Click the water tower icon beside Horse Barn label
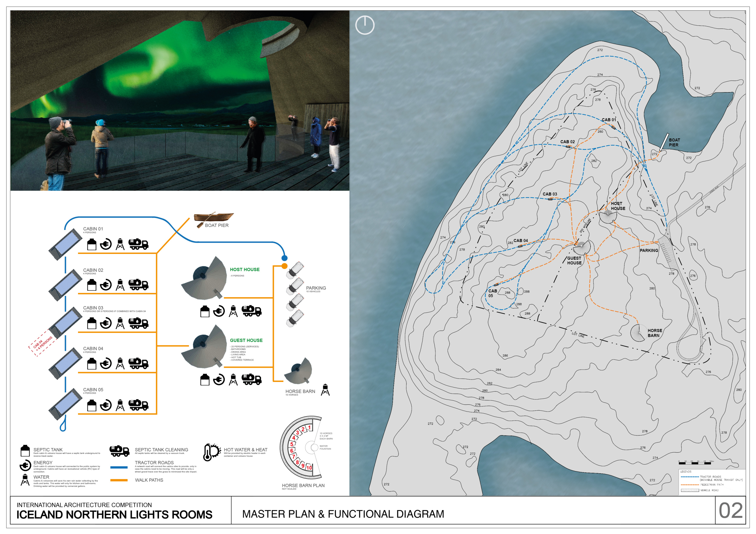Screen dimensions: 756x534 click(x=325, y=390)
